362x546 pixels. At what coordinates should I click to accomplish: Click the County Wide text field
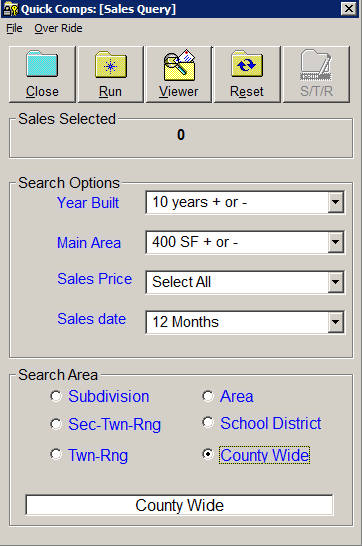point(179,505)
